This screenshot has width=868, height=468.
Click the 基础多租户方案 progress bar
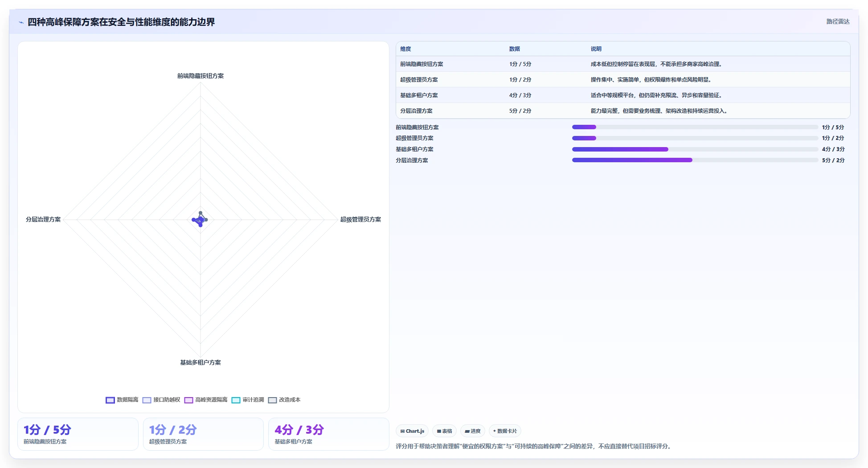pos(695,149)
